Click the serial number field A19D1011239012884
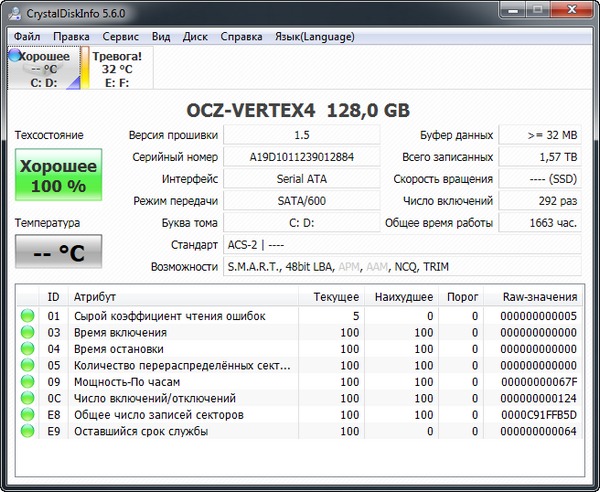 (301, 157)
